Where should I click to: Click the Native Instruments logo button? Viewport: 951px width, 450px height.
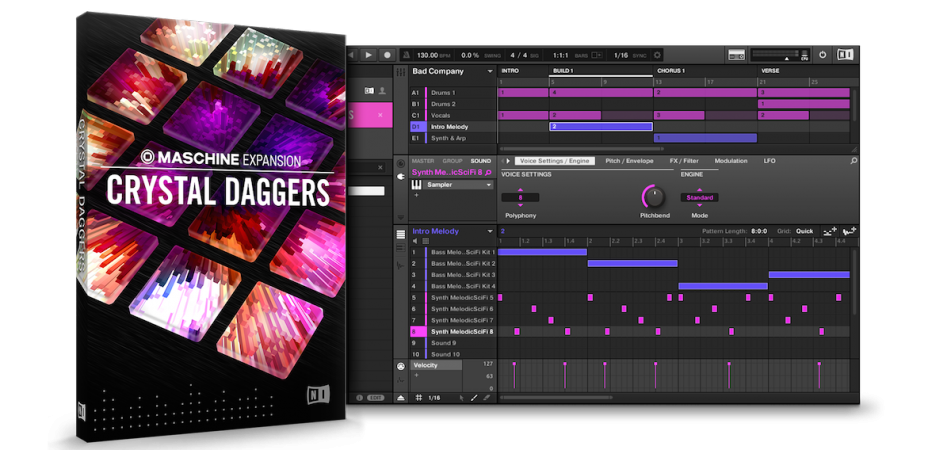(x=845, y=55)
